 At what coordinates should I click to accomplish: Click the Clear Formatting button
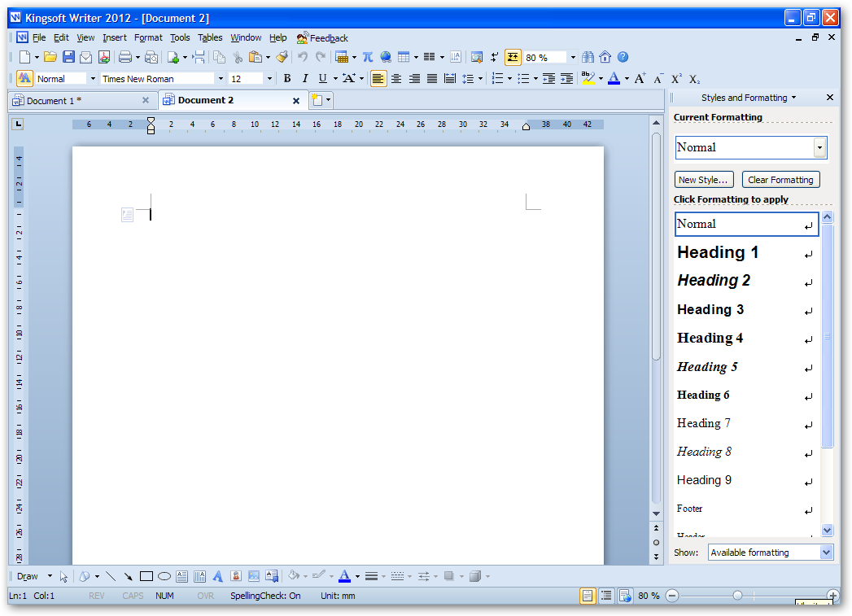pyautogui.click(x=781, y=180)
